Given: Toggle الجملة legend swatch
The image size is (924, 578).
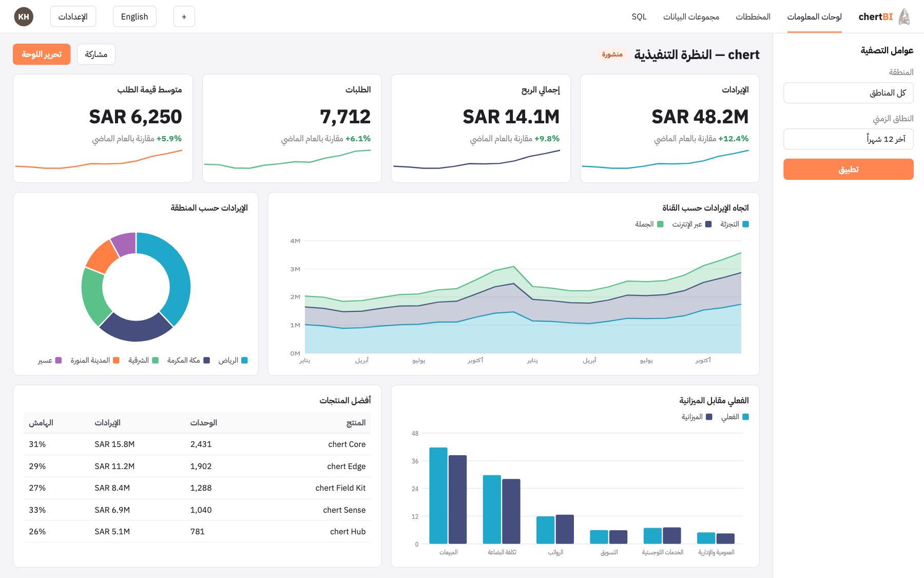Looking at the screenshot, I should (661, 225).
